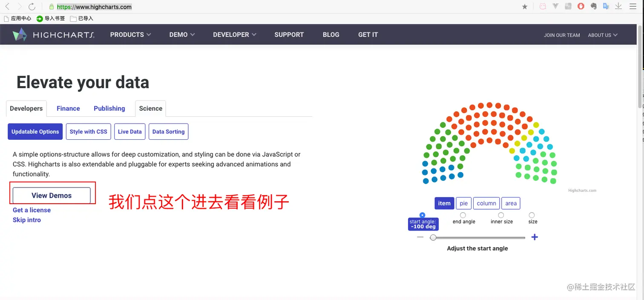Increase the start angle with the plus icon
This screenshot has height=300, width=644.
535,237
